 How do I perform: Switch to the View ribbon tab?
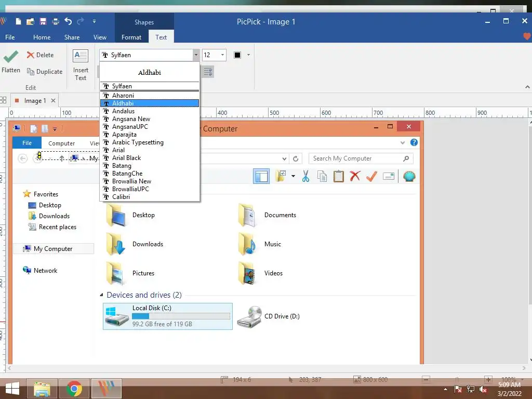pos(100,37)
